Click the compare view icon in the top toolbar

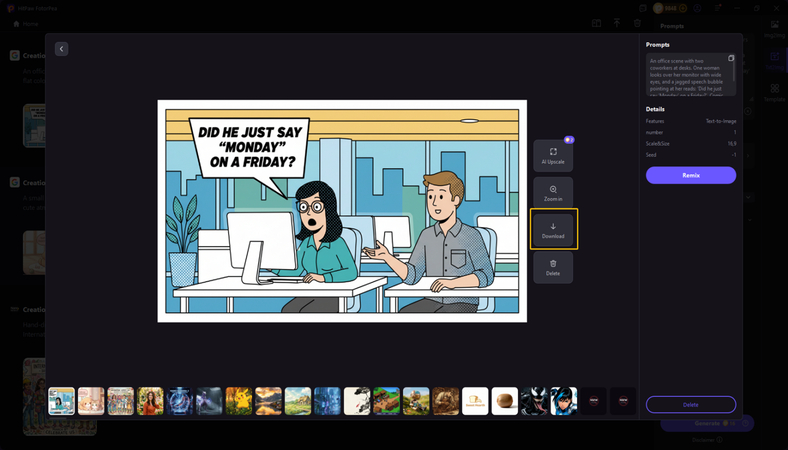(x=596, y=23)
